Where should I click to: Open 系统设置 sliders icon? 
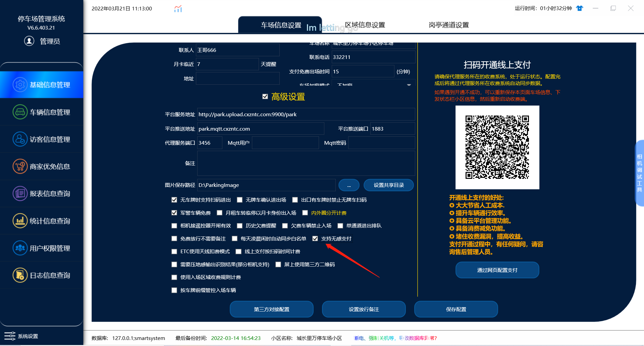tap(10, 336)
